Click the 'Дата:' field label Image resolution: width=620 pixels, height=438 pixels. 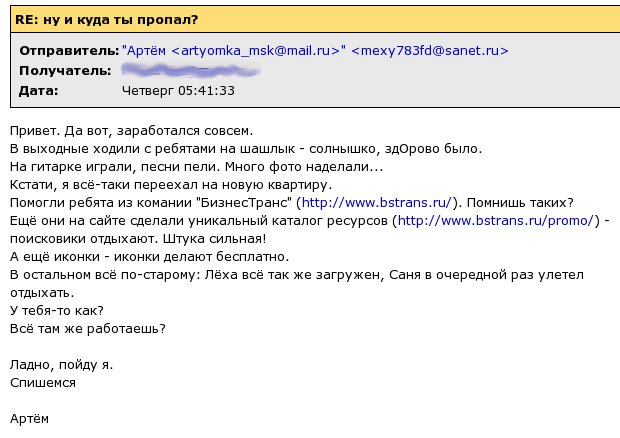coord(39,91)
